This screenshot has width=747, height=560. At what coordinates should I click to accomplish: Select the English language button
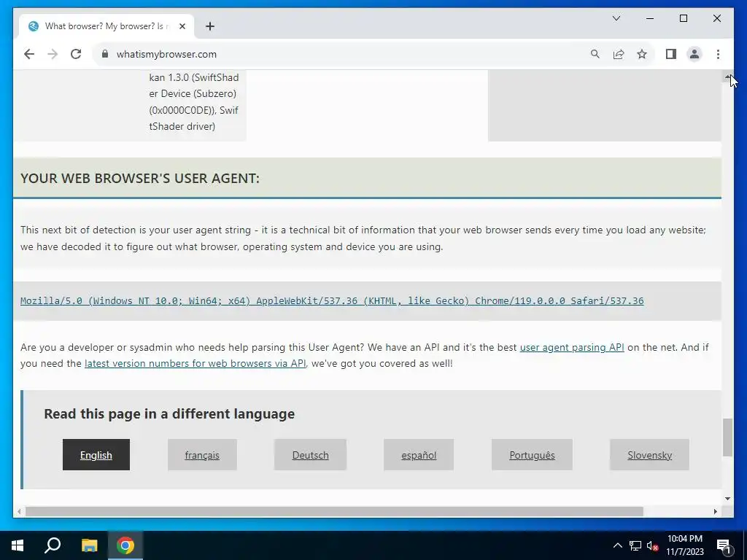point(96,455)
